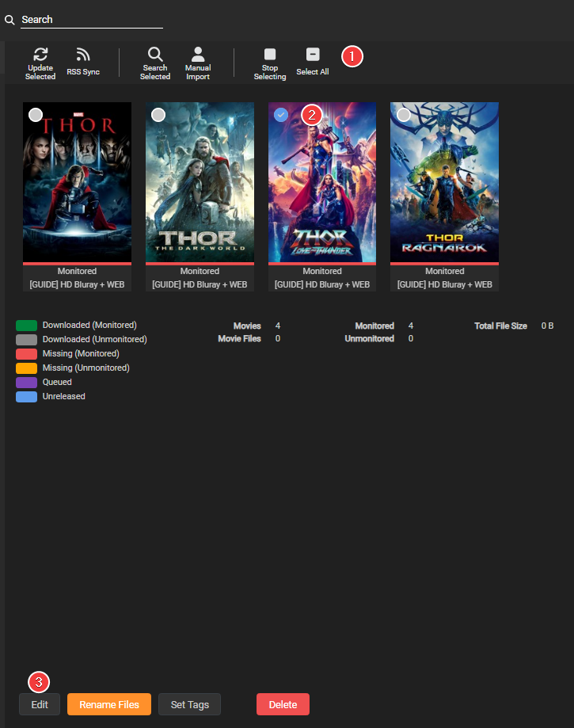Select the Thor: Ragnarok poster checkbox
Screen dimensions: 574x728
point(404,115)
